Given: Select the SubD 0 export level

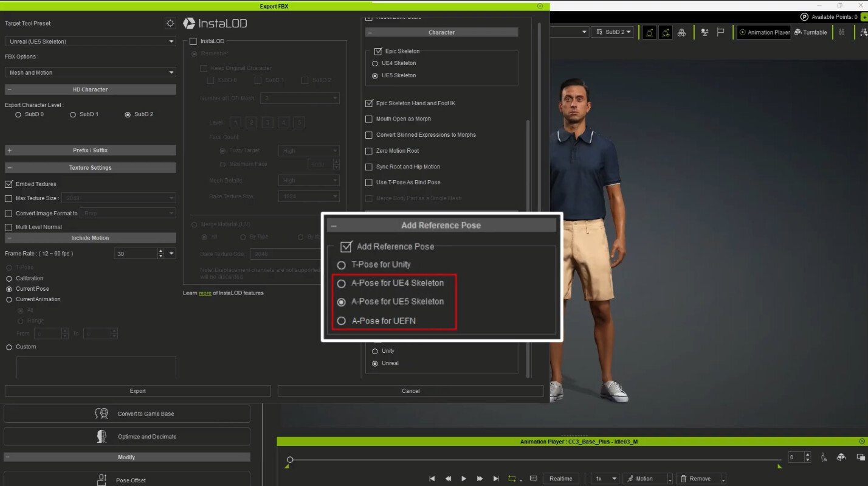Looking at the screenshot, I should pyautogui.click(x=18, y=114).
